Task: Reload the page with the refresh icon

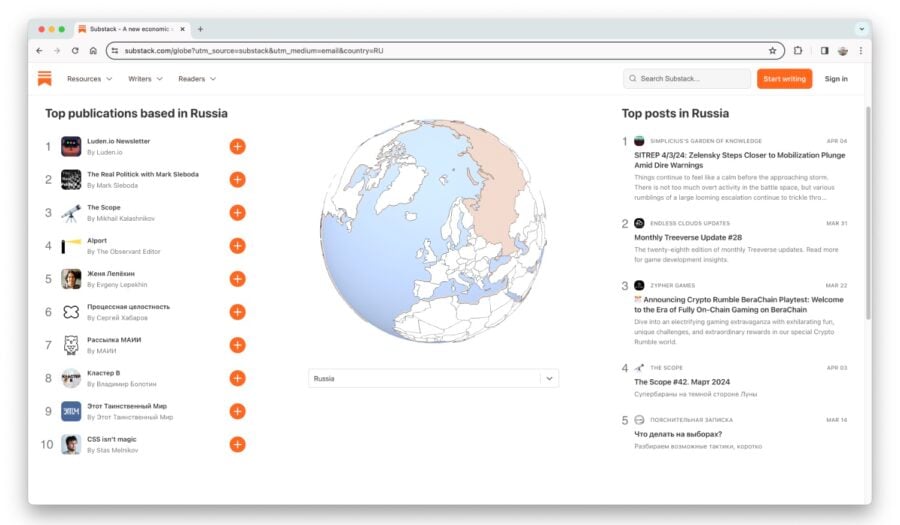Action: [x=75, y=50]
